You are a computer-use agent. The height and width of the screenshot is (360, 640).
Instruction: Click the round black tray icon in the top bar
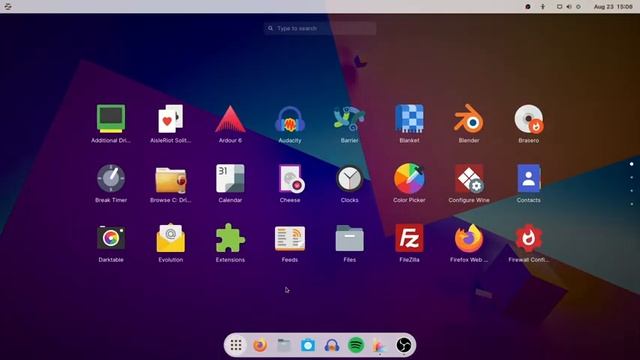click(x=528, y=7)
